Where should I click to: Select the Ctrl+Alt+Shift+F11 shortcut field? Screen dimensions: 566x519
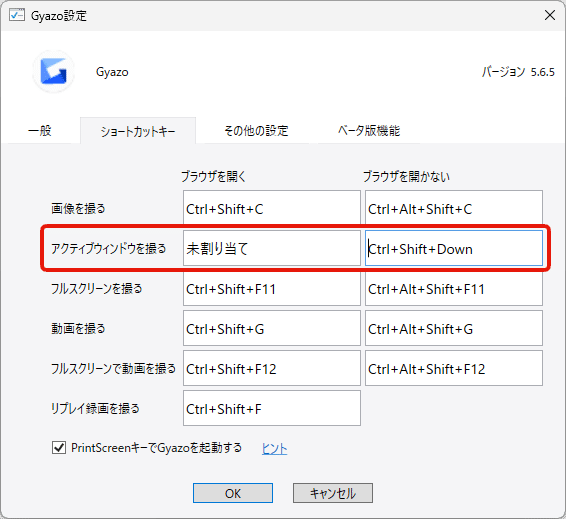[454, 288]
